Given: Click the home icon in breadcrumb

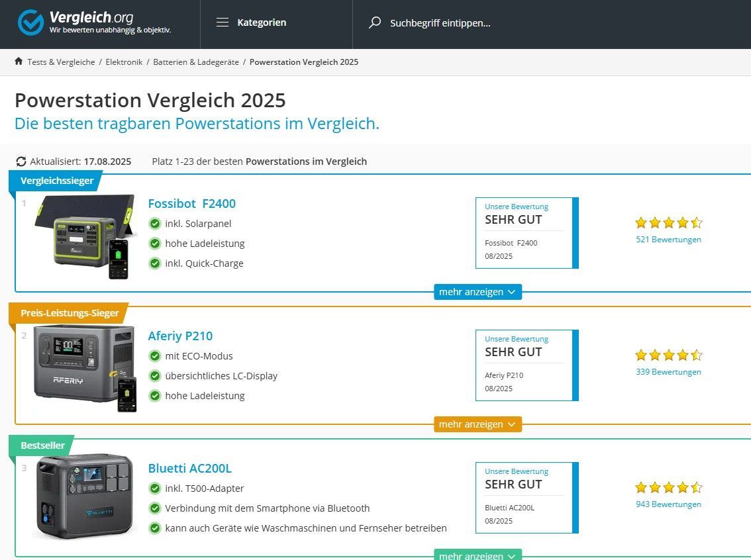Looking at the screenshot, I should pos(19,62).
